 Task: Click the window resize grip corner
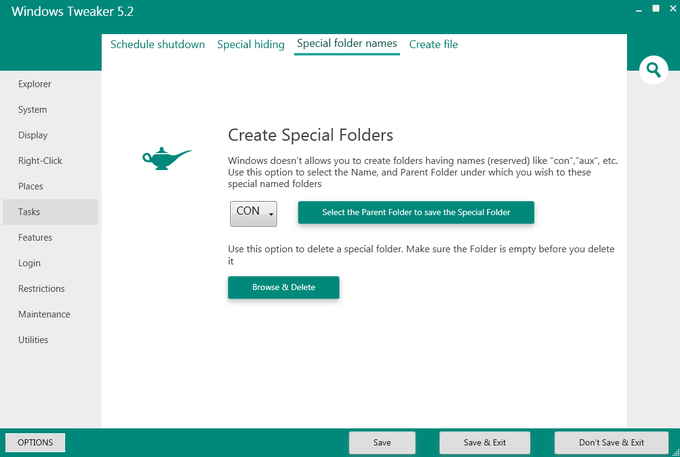[x=675, y=452]
